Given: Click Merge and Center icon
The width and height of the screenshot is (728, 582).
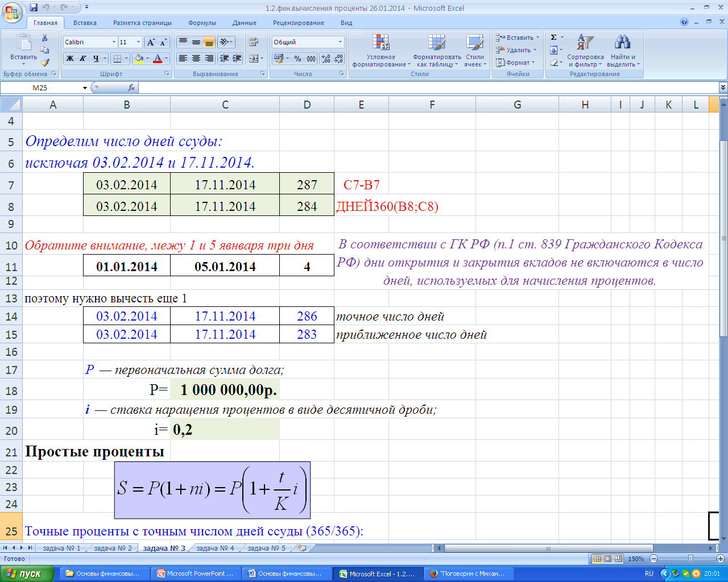Looking at the screenshot, I should (253, 58).
